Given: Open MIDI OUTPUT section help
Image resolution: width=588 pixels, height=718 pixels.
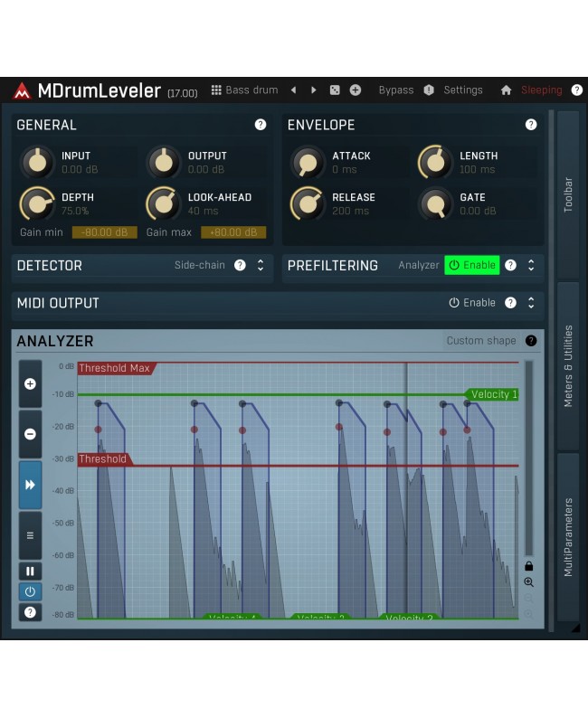Looking at the screenshot, I should click(510, 303).
